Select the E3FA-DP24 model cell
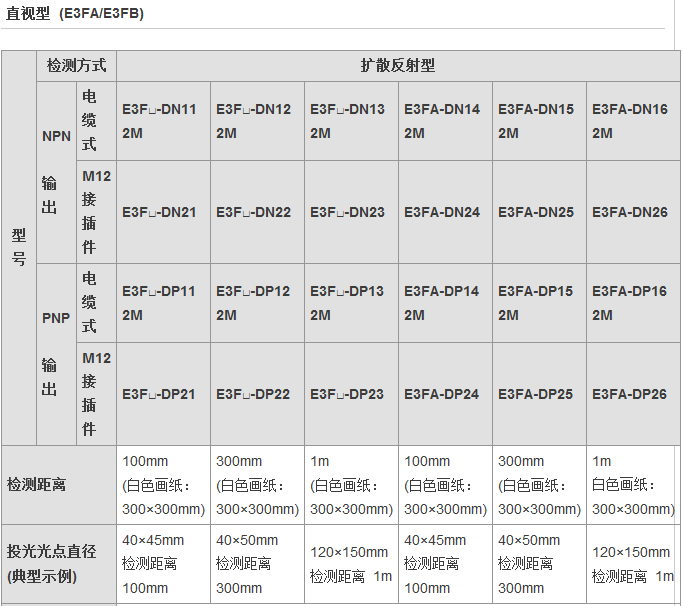This screenshot has width=682, height=606. [x=444, y=394]
